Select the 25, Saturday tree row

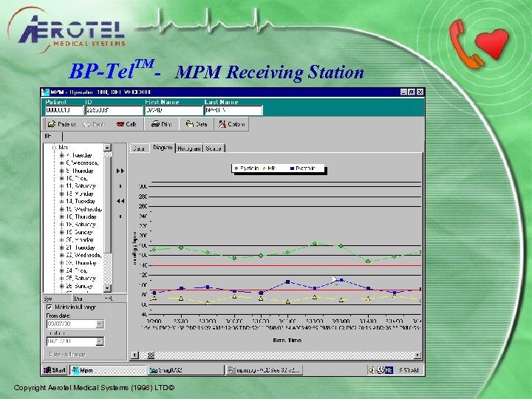(x=81, y=279)
